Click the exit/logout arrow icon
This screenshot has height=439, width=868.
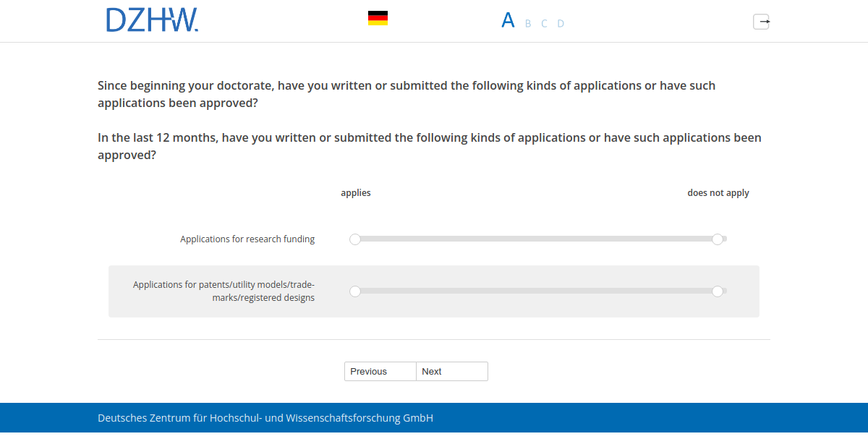pos(762,22)
